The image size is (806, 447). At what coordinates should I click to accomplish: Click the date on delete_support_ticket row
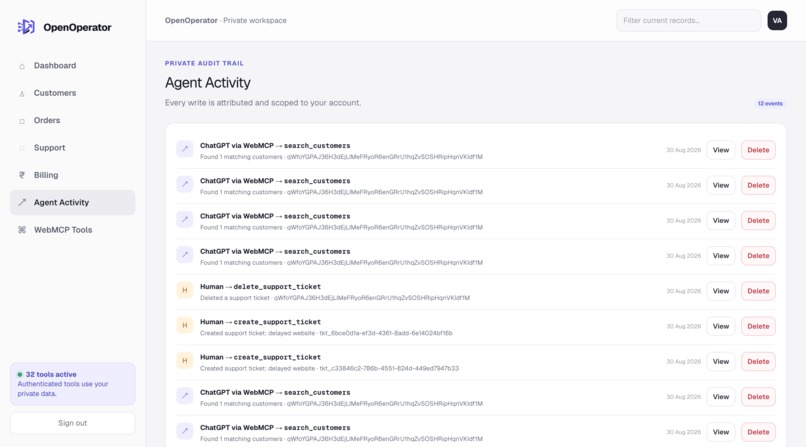coord(683,291)
